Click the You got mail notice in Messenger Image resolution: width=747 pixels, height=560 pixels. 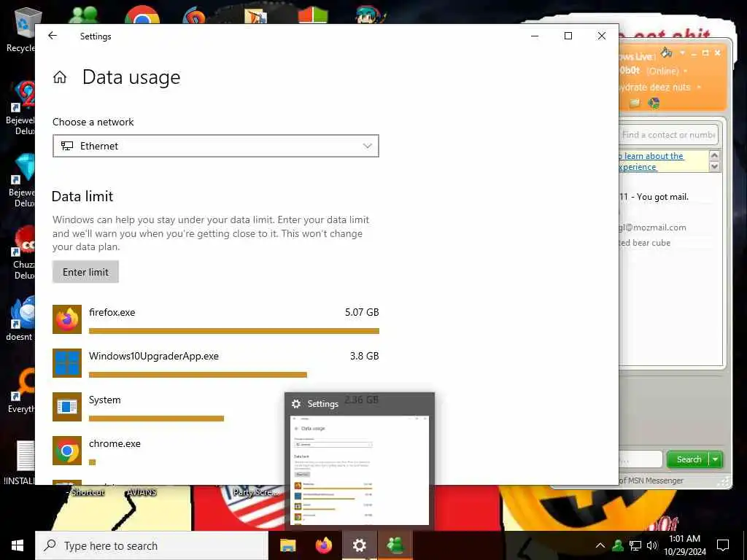(x=654, y=197)
